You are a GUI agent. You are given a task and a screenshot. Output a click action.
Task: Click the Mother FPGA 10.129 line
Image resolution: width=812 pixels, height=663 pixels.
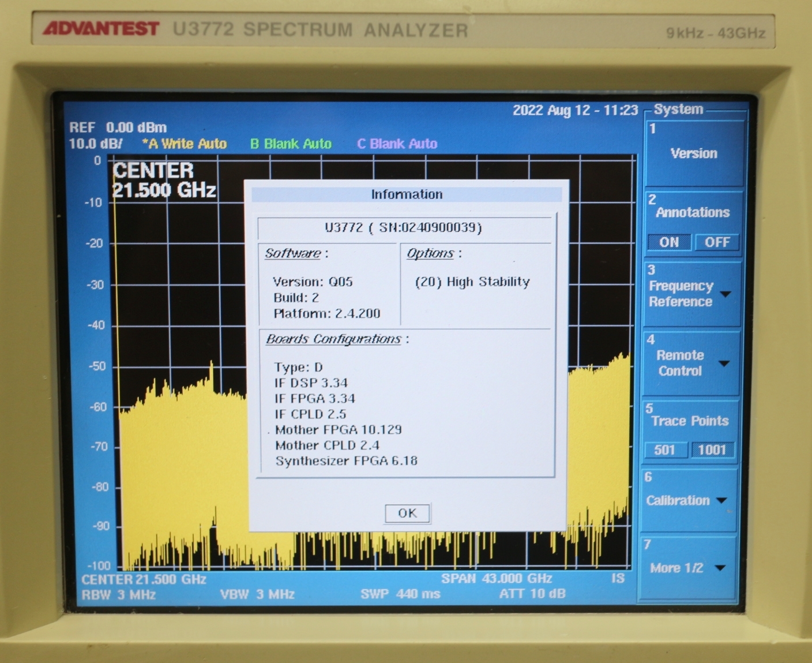pos(339,429)
